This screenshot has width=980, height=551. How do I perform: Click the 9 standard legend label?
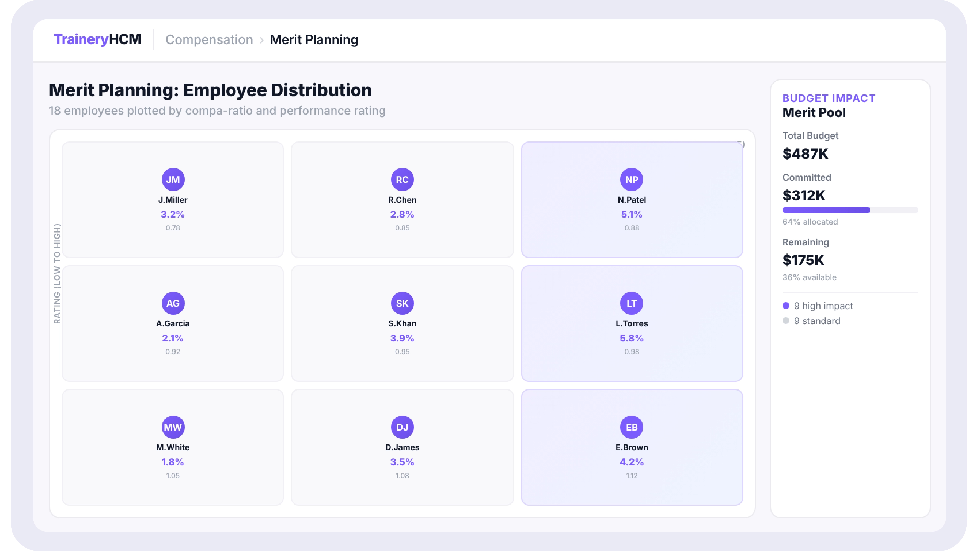coord(817,321)
